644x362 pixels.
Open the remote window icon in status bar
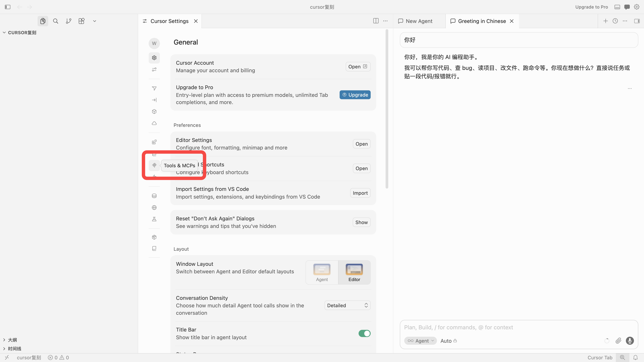(x=7, y=357)
